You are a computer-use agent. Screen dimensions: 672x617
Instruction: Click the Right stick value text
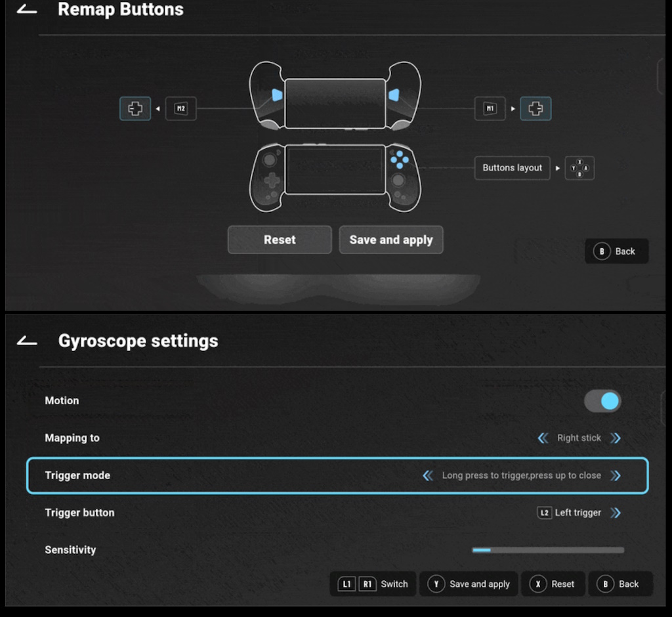click(579, 438)
